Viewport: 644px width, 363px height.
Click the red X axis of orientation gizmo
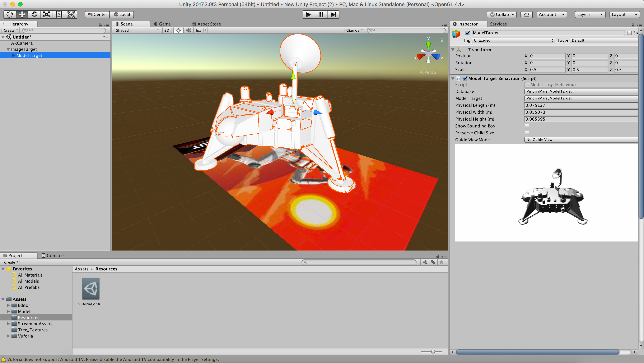coord(421,57)
